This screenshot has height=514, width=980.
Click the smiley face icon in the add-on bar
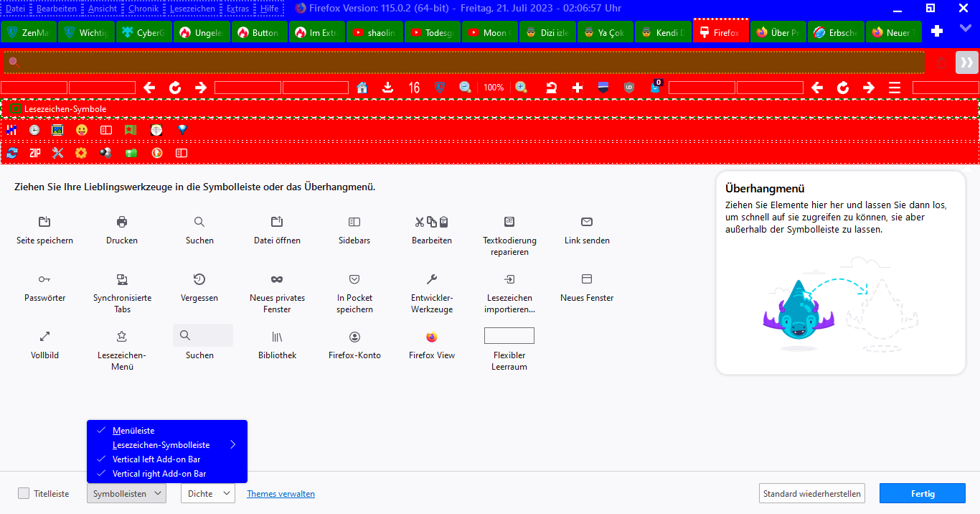[x=82, y=130]
